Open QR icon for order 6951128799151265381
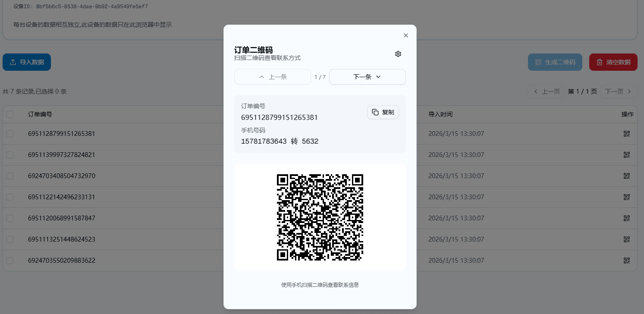Image resolution: width=644 pixels, height=314 pixels. click(x=627, y=134)
